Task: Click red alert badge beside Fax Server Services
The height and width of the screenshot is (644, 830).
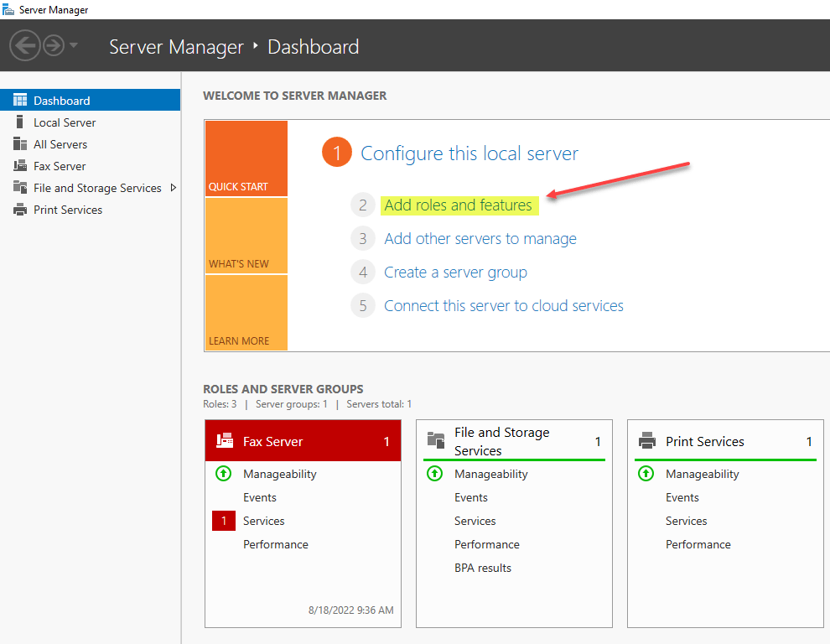Action: coord(223,521)
